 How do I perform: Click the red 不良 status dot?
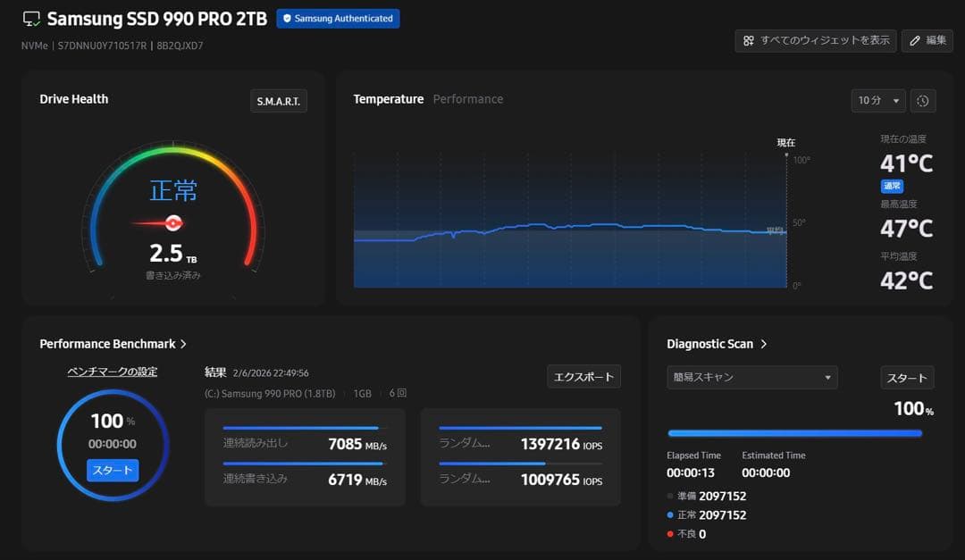pyautogui.click(x=671, y=534)
